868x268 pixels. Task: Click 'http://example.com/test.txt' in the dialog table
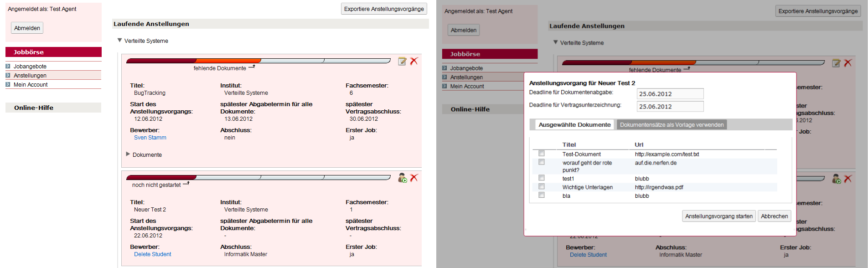click(667, 154)
